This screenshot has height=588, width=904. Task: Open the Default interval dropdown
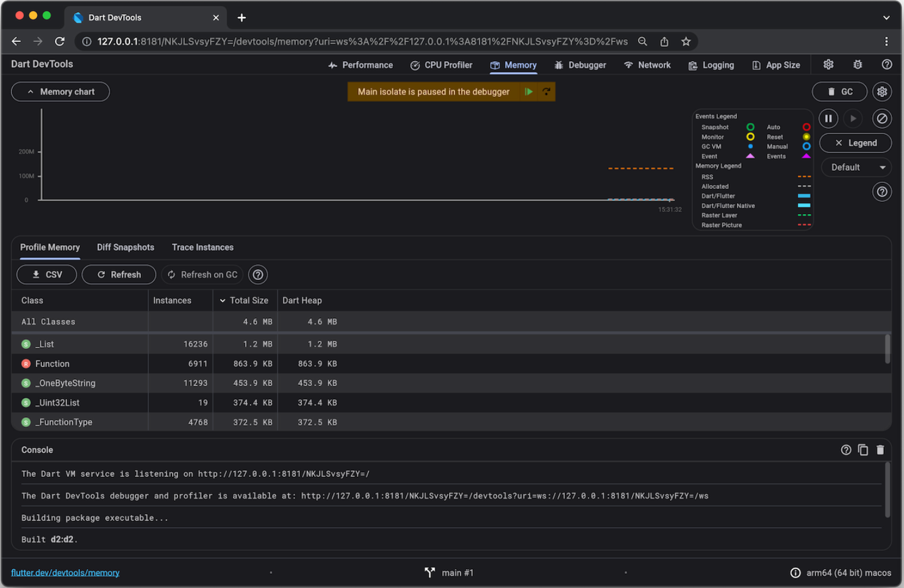click(855, 167)
